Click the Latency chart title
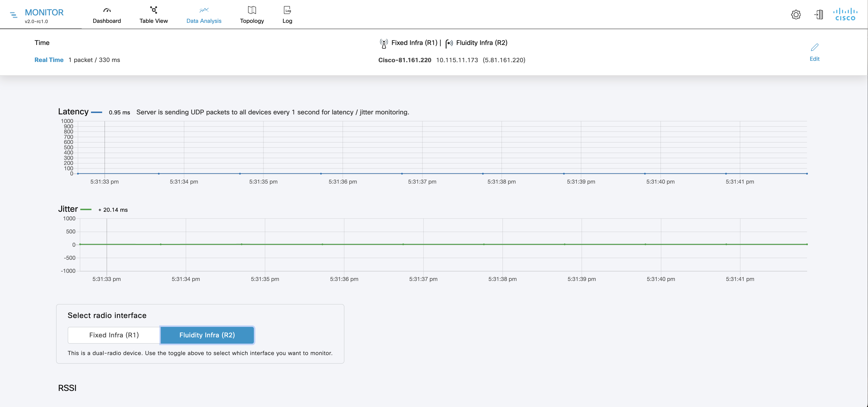This screenshot has width=868, height=407. pos(73,112)
